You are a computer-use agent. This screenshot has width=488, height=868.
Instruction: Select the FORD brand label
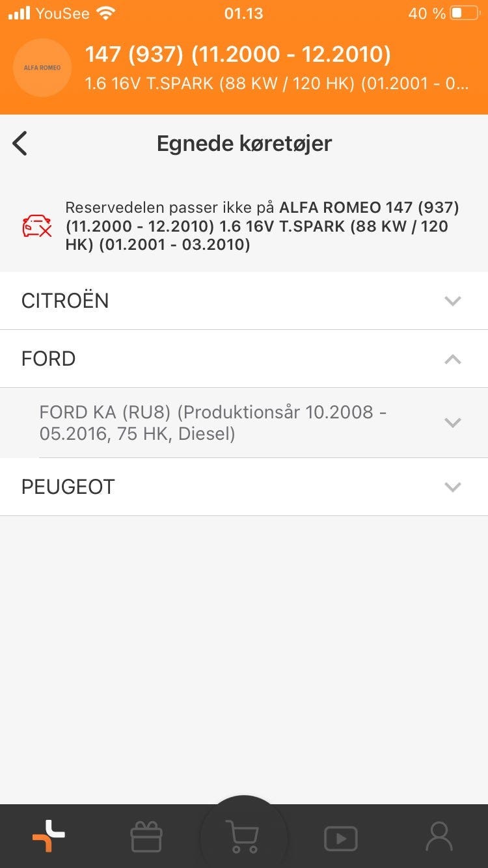49,359
